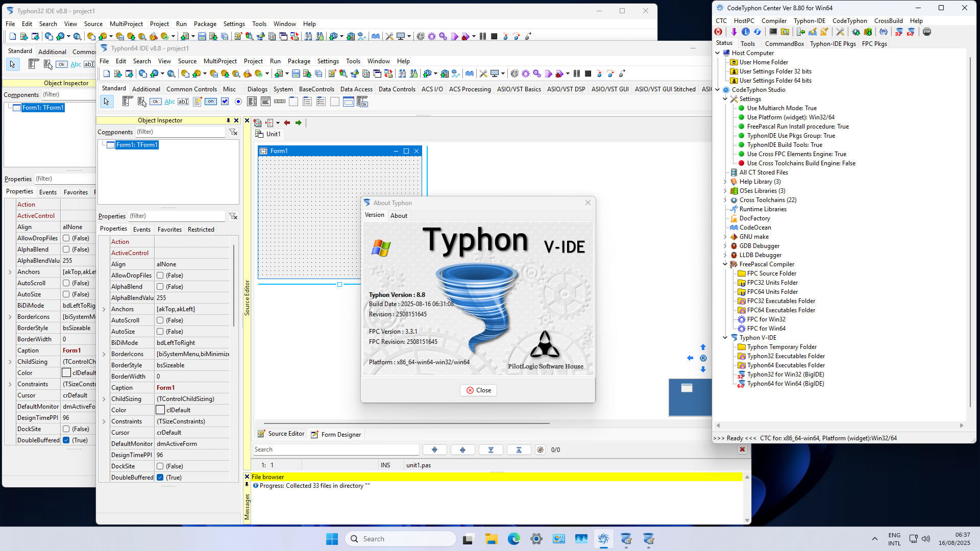Click the find-next down arrow button

(434, 450)
